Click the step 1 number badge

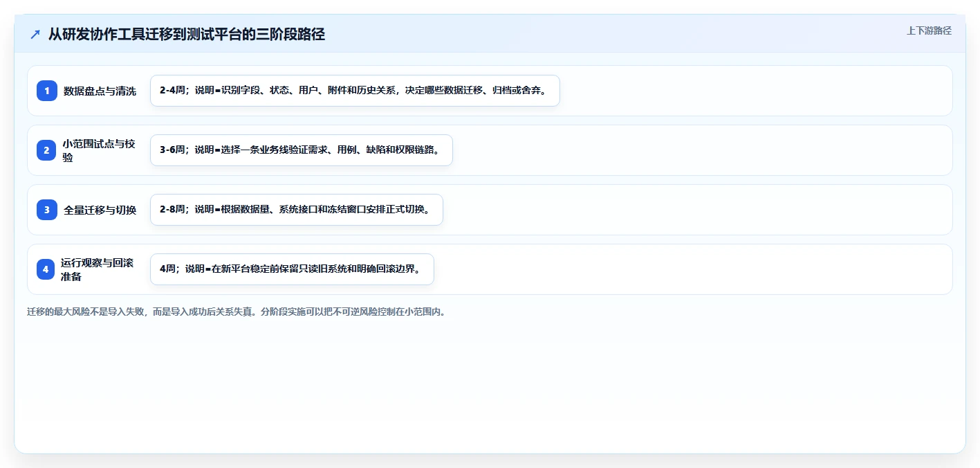point(47,91)
